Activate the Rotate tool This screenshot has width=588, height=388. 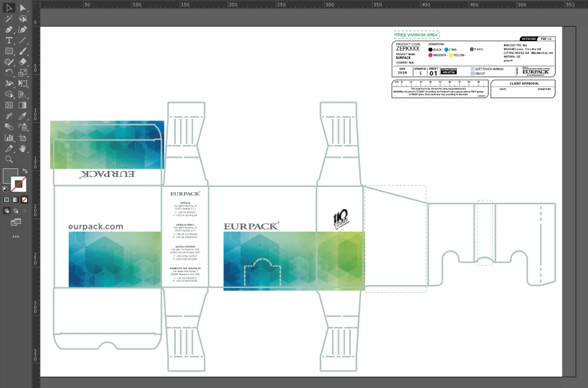pyautogui.click(x=9, y=73)
